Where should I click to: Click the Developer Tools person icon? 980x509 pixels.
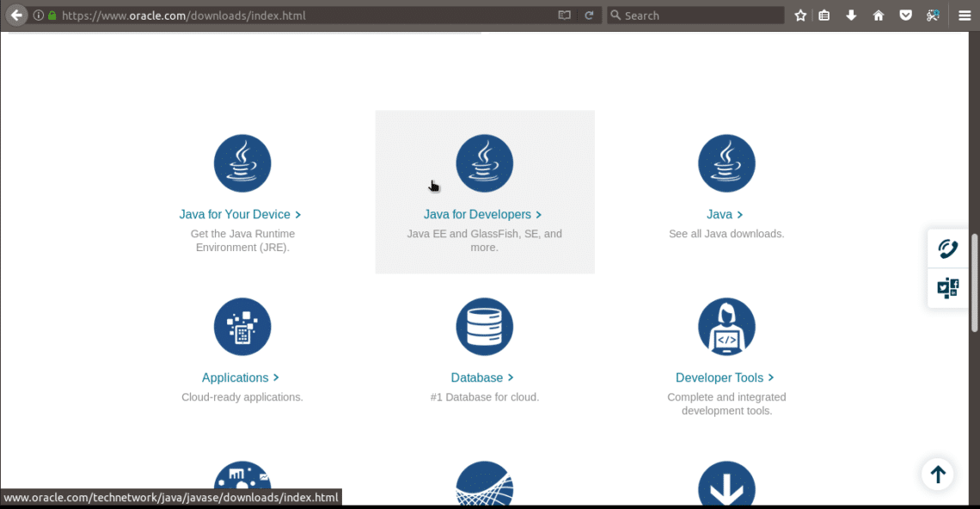[x=726, y=327]
